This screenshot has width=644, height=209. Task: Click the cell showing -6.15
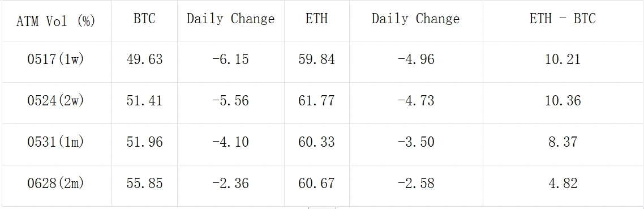231,62
